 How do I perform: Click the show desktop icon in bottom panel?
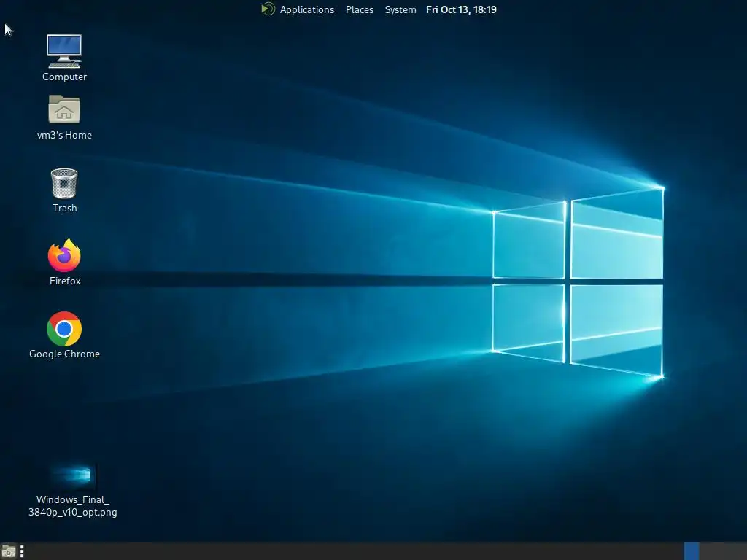(9, 551)
